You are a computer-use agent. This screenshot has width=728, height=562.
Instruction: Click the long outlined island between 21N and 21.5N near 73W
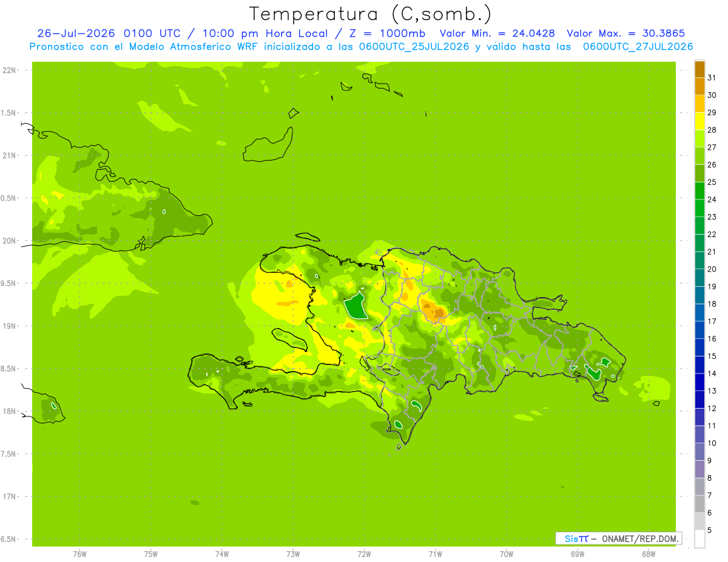click(269, 147)
